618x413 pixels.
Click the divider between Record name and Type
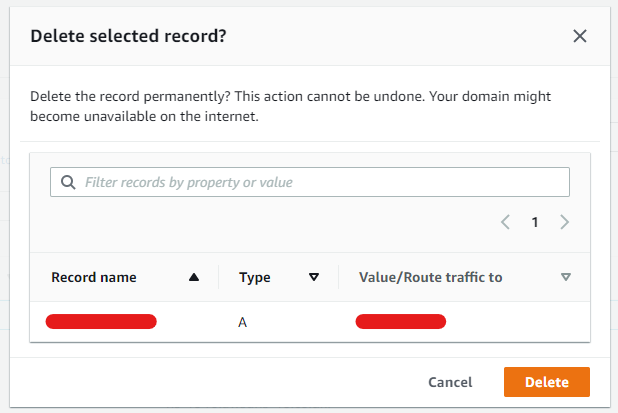[218, 277]
